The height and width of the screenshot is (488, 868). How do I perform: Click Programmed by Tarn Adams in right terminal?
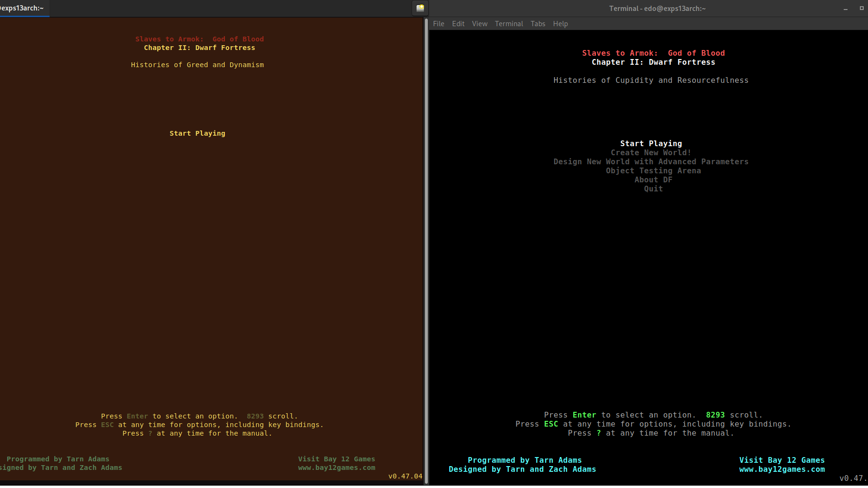click(525, 460)
